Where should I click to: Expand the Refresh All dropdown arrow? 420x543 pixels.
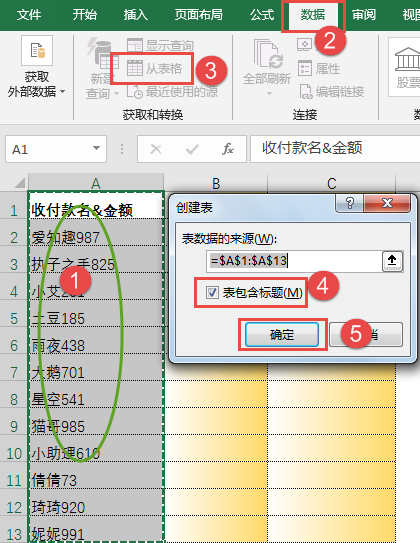coord(269,93)
